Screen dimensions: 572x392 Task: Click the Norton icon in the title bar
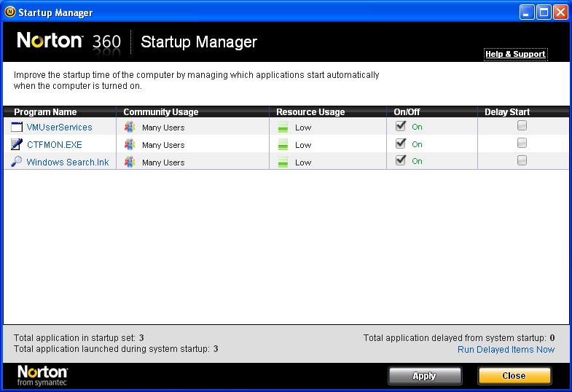[x=10, y=12]
